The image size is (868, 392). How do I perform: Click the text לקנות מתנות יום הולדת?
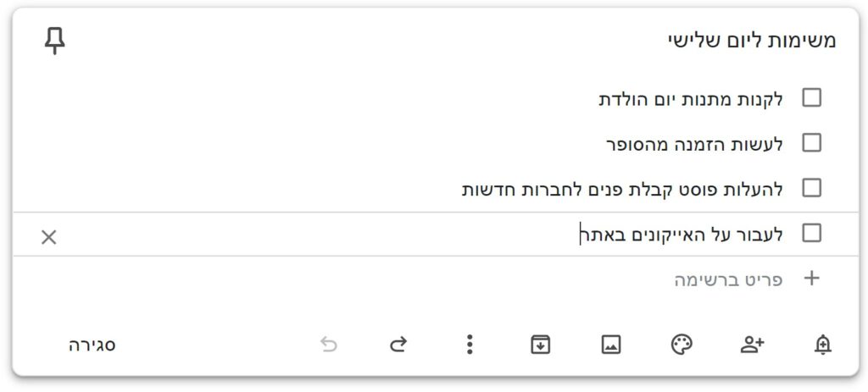691,100
